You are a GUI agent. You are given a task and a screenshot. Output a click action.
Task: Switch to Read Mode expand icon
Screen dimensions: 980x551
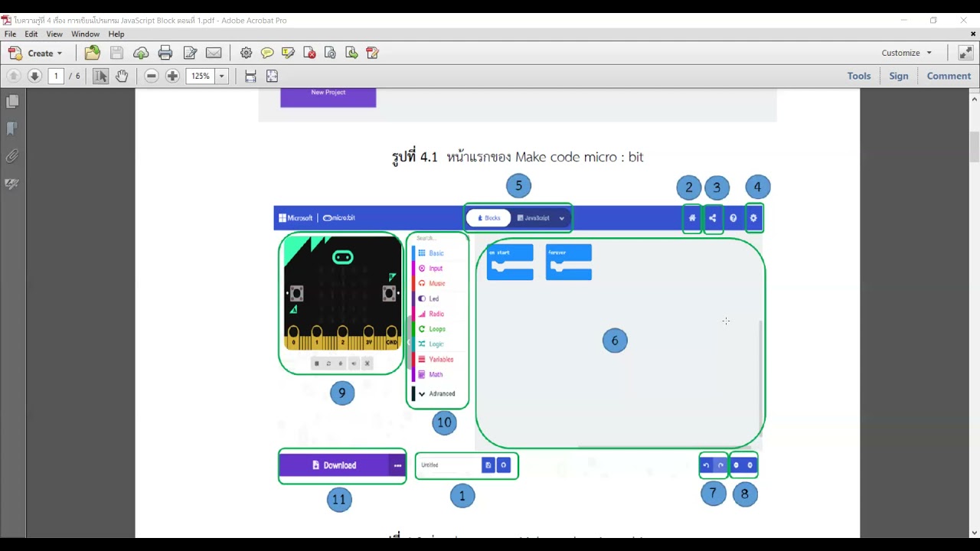pos(965,53)
